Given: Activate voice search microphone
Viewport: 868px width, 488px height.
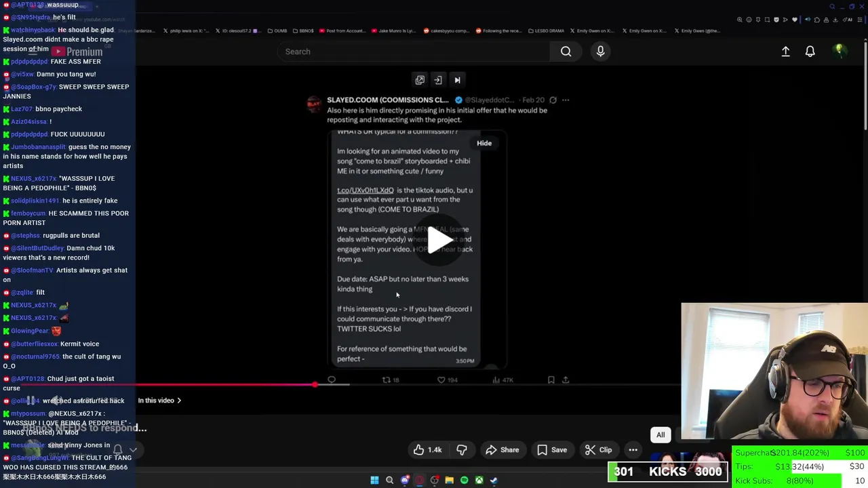Looking at the screenshot, I should (600, 52).
